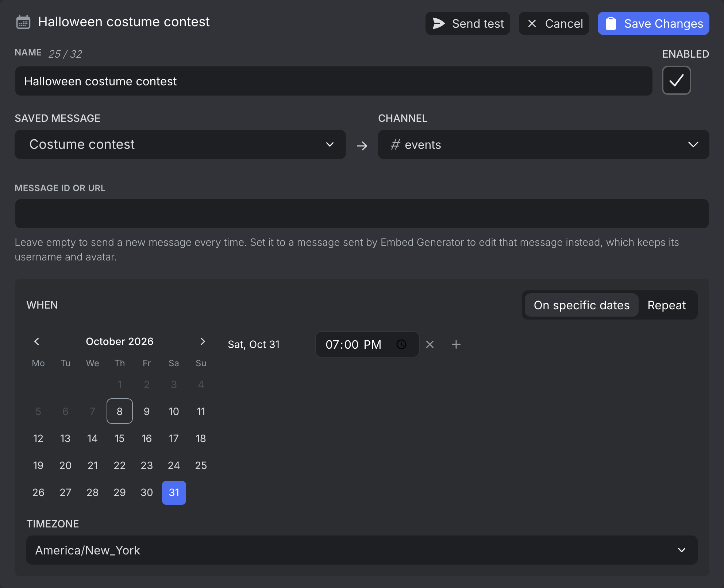Add another time with the plus icon
The width and height of the screenshot is (724, 588).
coord(456,344)
